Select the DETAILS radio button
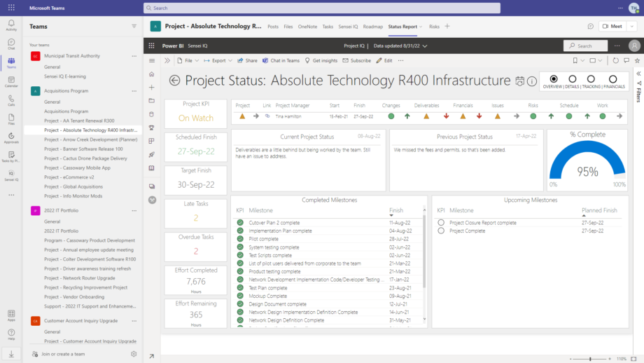This screenshot has height=363, width=644. [x=572, y=79]
